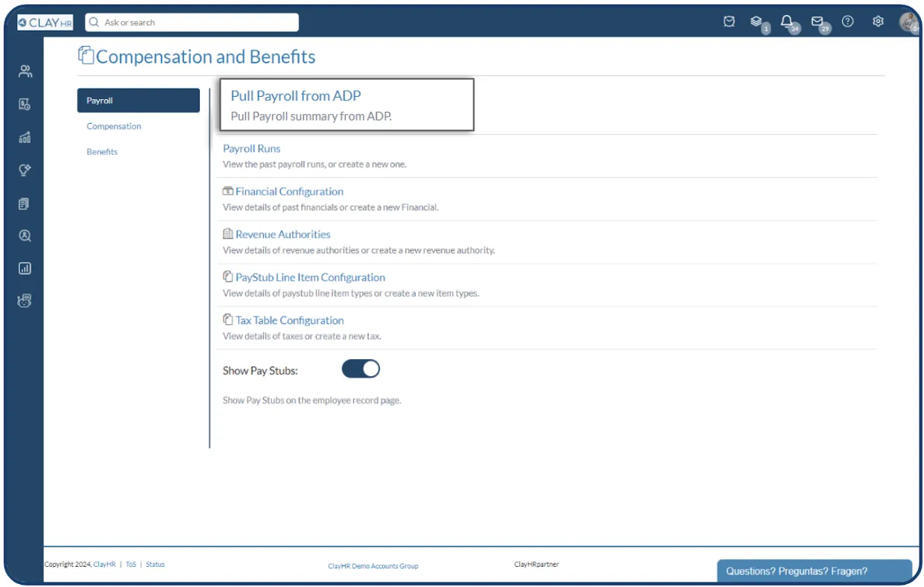This screenshot has height=587, width=924.
Task: Open Revenue Authorities link
Action: click(282, 234)
